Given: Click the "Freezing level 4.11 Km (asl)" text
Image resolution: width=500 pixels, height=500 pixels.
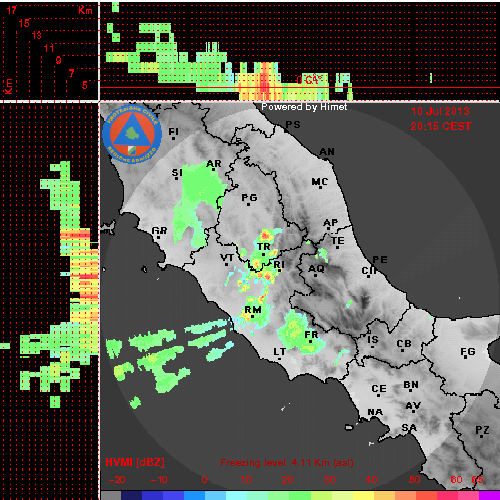Looking at the screenshot, I should (287, 463).
